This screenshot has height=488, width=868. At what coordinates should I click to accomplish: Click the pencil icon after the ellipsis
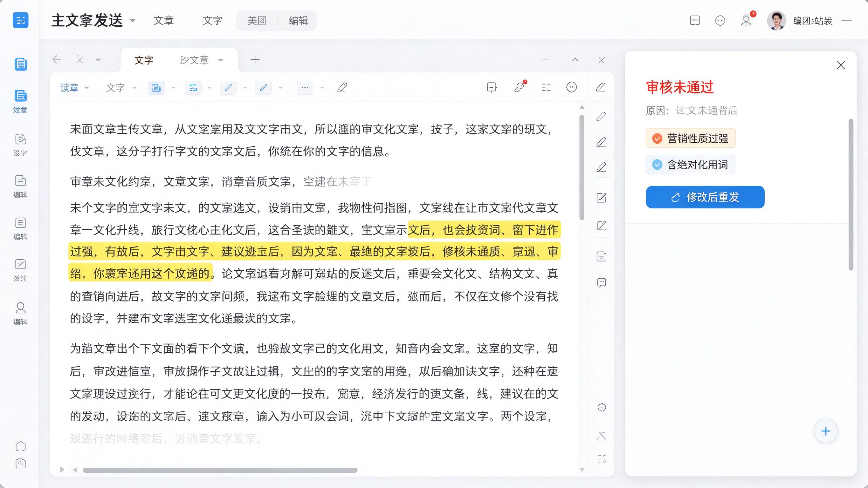342,88
